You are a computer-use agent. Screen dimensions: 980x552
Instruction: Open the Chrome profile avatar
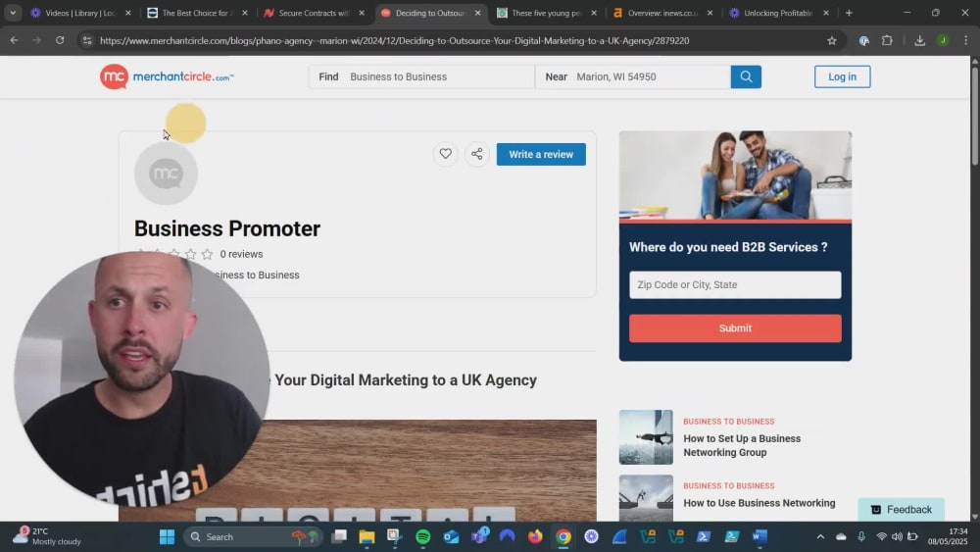943,40
